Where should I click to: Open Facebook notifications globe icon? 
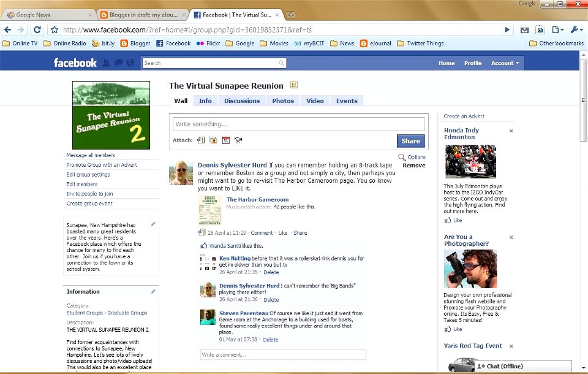coord(130,63)
